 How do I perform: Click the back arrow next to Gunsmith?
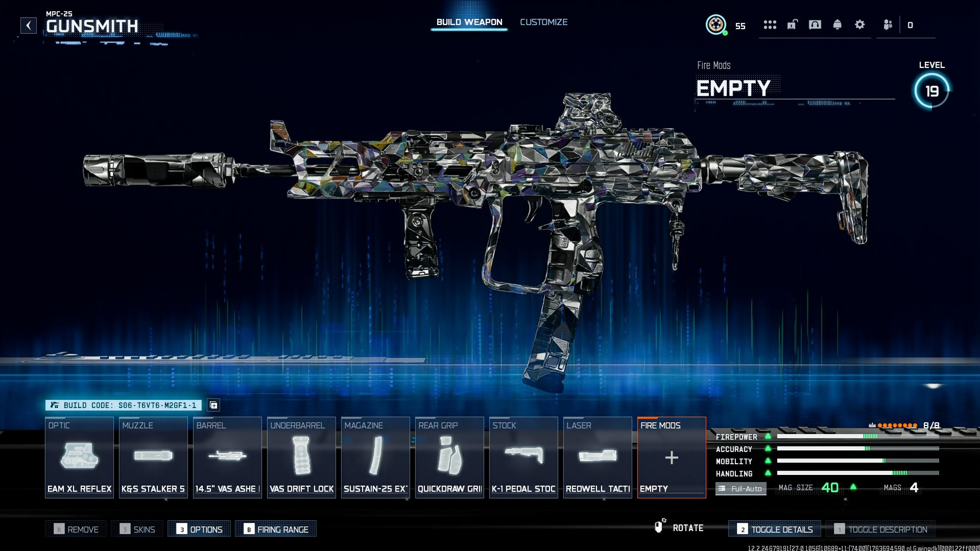(x=29, y=26)
